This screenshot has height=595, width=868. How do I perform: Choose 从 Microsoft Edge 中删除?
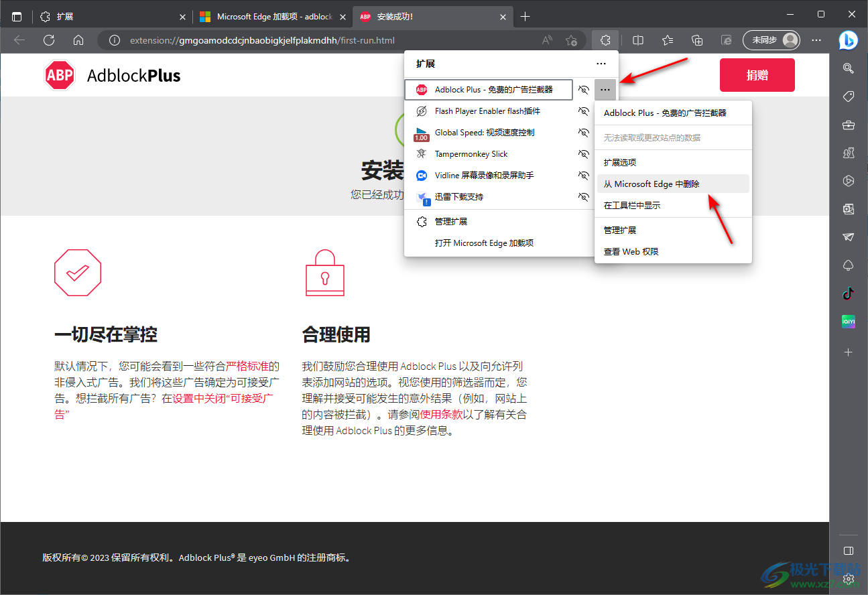coord(673,184)
